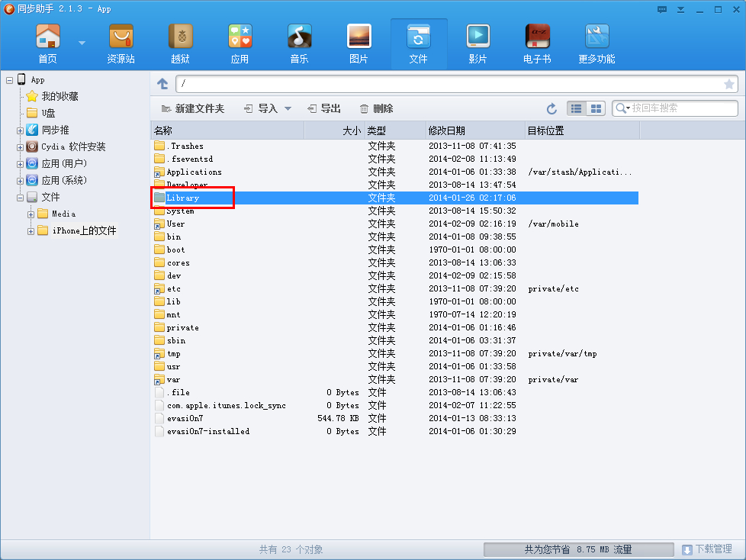This screenshot has width=746, height=560.
Task: Click the 新建文件夹 new folder button
Action: (x=193, y=109)
